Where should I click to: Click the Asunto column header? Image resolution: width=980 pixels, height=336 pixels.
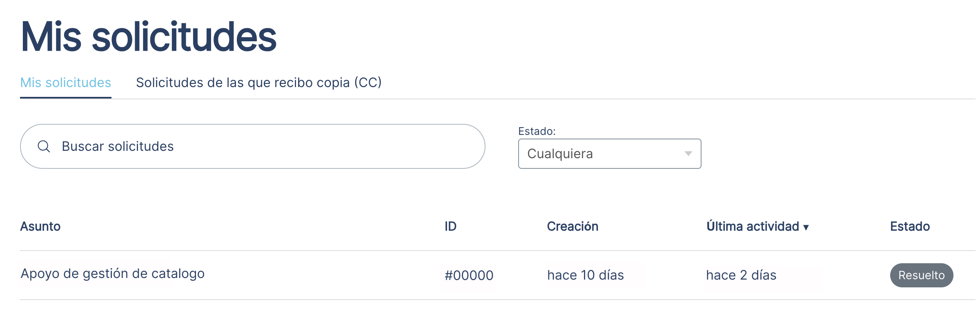[x=40, y=226]
